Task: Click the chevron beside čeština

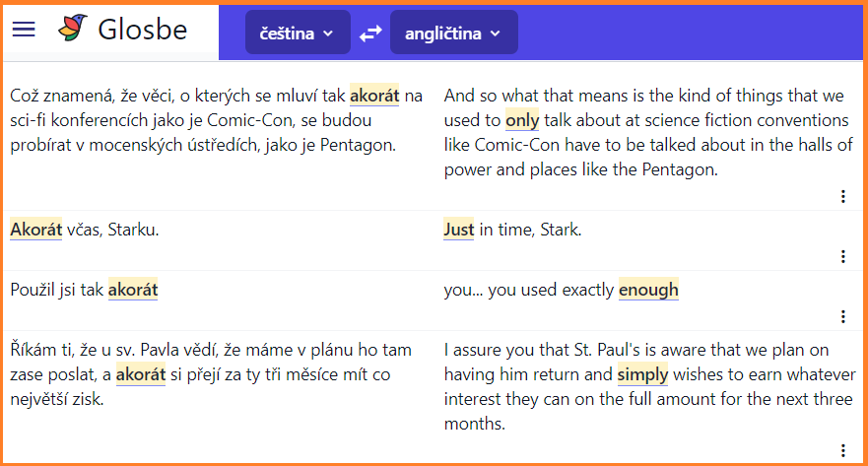Action: click(328, 33)
